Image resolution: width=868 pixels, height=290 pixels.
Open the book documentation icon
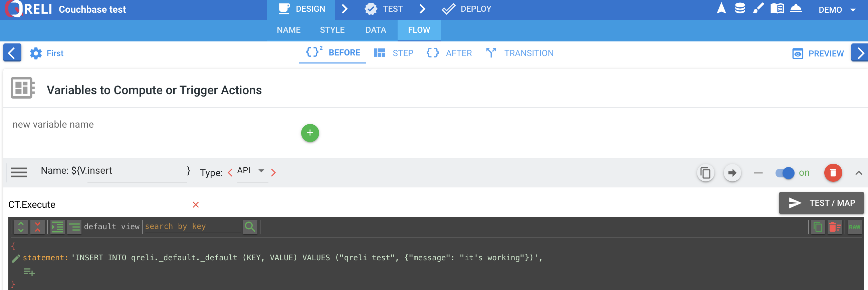coord(777,8)
